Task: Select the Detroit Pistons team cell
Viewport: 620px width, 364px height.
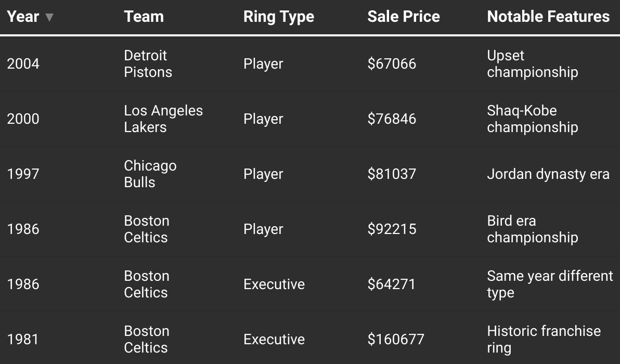Action: pyautogui.click(x=148, y=64)
